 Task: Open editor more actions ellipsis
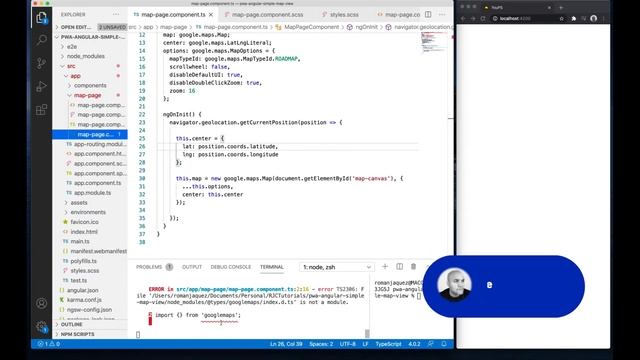click(x=442, y=14)
